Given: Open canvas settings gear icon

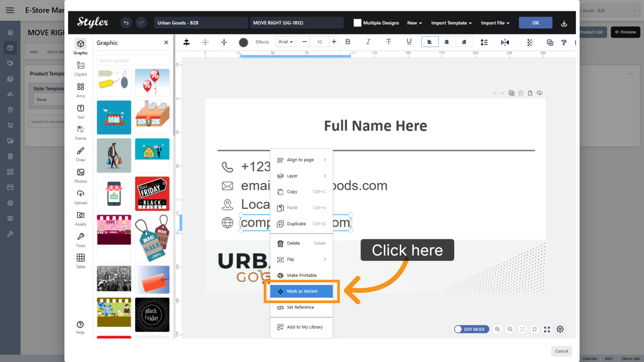Looking at the screenshot, I should [560, 329].
